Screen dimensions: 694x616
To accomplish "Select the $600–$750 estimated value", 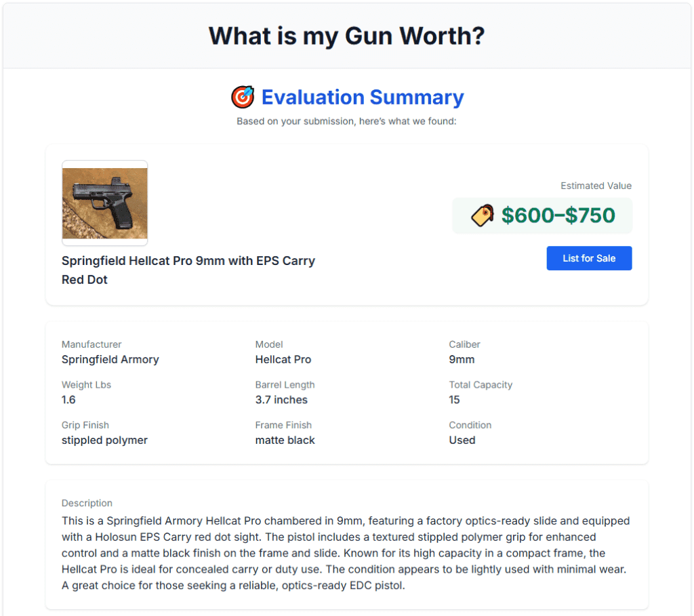I will pos(558,215).
